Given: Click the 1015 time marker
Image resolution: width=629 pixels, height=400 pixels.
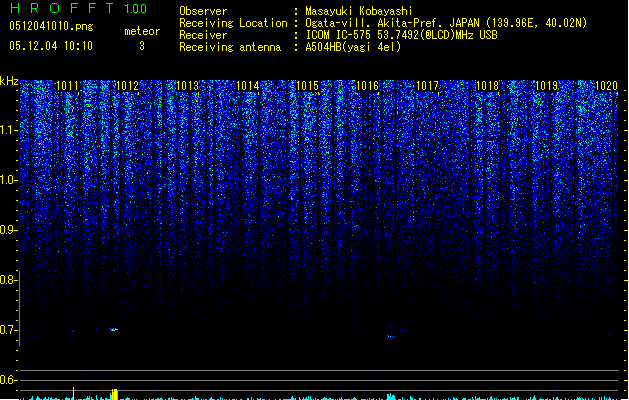Looking at the screenshot, I should tap(307, 86).
